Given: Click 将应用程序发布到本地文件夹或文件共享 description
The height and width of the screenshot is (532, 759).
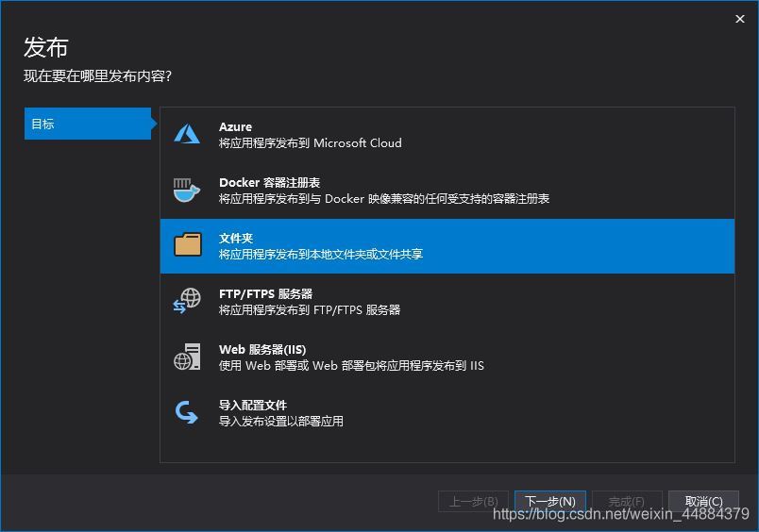Looking at the screenshot, I should [x=321, y=255].
